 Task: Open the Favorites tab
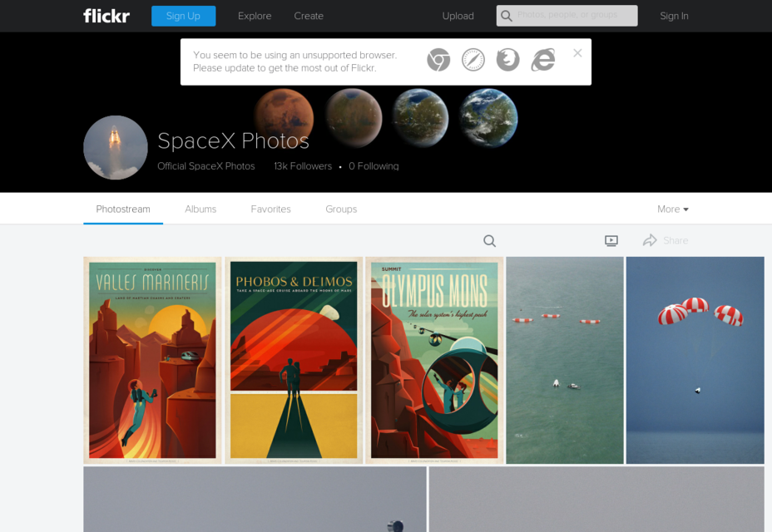coord(270,209)
